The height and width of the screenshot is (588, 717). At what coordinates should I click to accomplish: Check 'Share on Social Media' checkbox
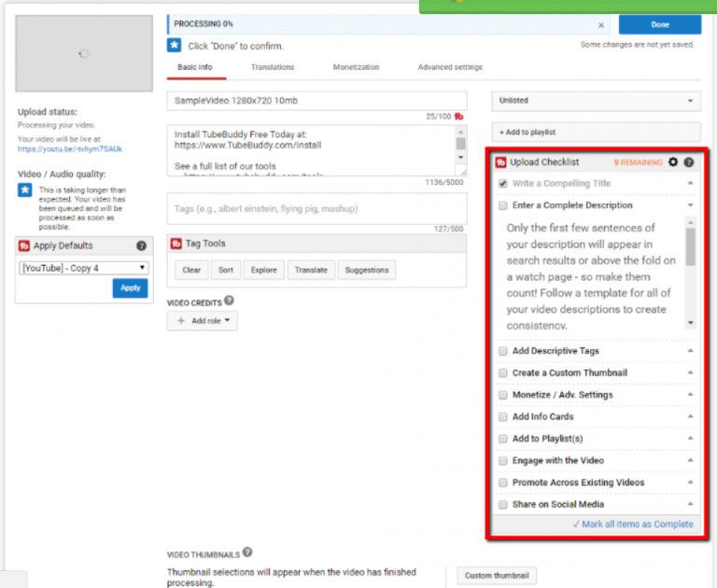pyautogui.click(x=503, y=504)
